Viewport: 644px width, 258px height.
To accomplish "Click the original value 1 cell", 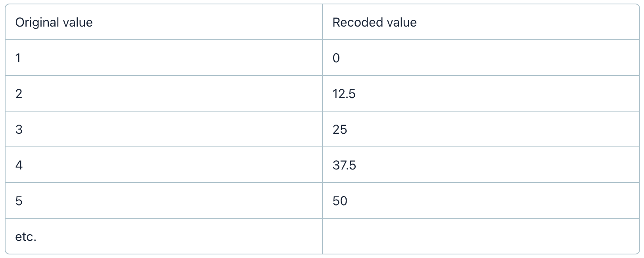I will click(164, 58).
